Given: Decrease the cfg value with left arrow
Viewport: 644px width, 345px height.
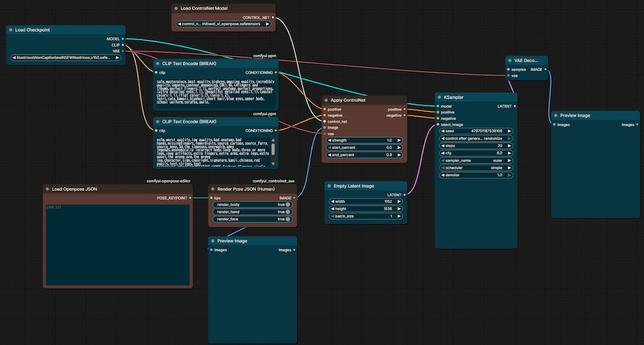Looking at the screenshot, I should (443, 153).
